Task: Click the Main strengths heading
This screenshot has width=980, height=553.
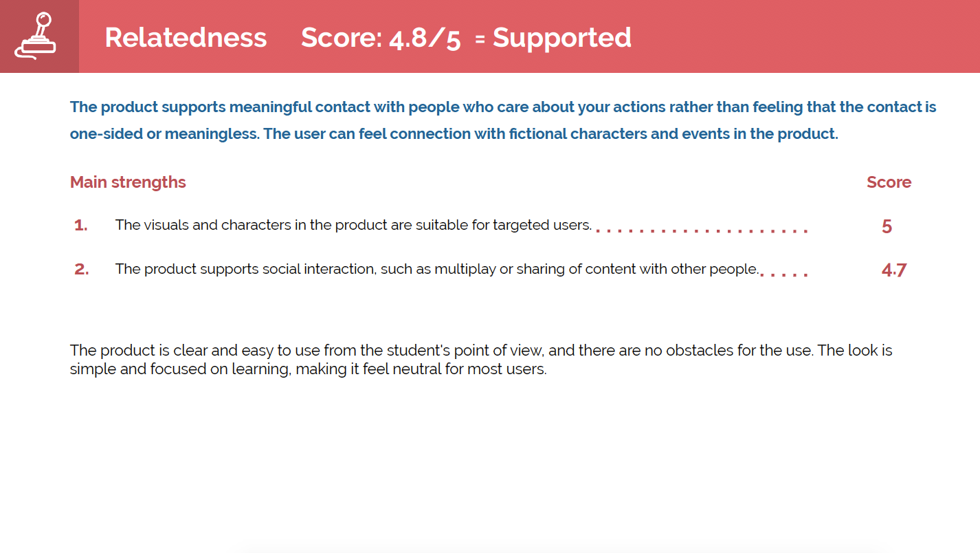Action: (128, 182)
